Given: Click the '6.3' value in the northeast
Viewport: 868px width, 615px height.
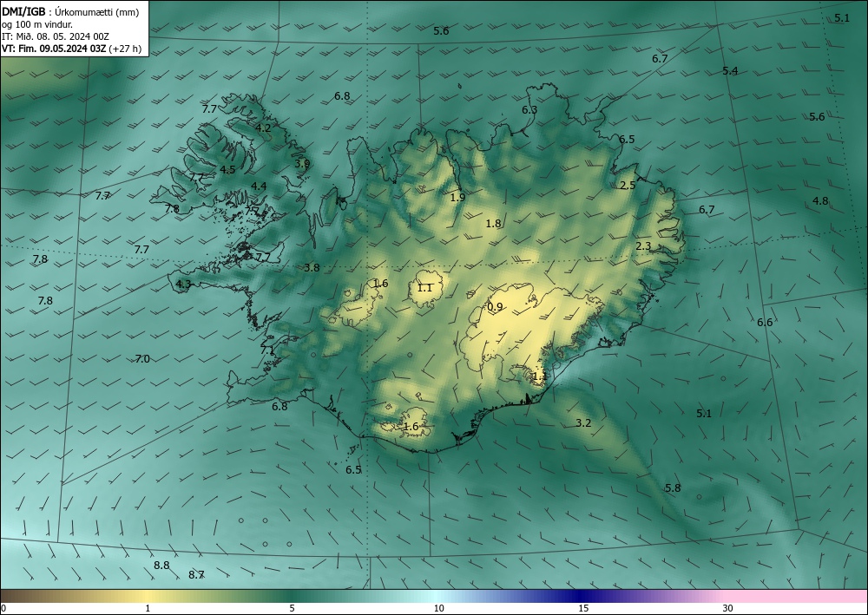Looking at the screenshot, I should [529, 110].
